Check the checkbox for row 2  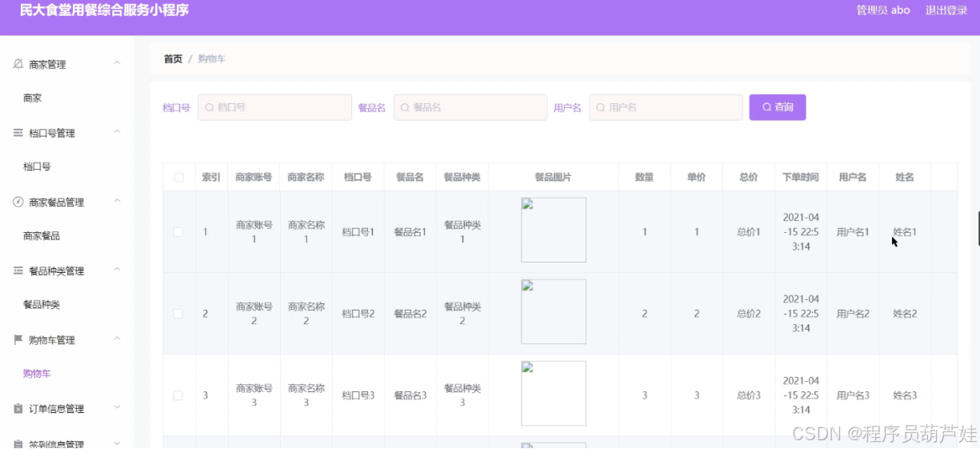pos(178,314)
